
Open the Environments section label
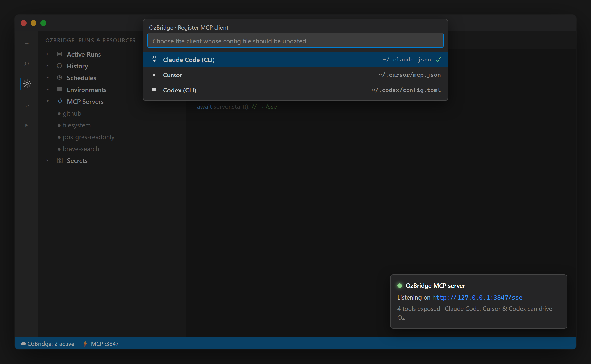pyautogui.click(x=87, y=90)
